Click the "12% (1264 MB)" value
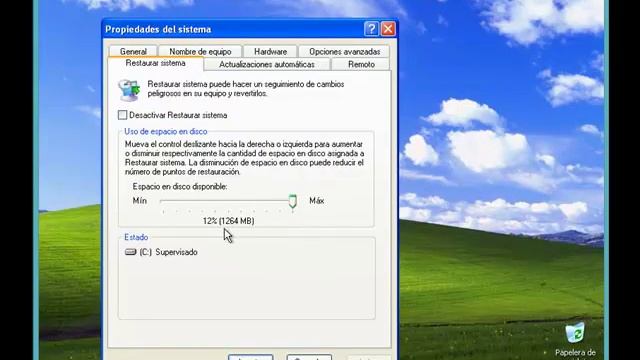Image resolution: width=640 pixels, height=360 pixels. point(229,221)
